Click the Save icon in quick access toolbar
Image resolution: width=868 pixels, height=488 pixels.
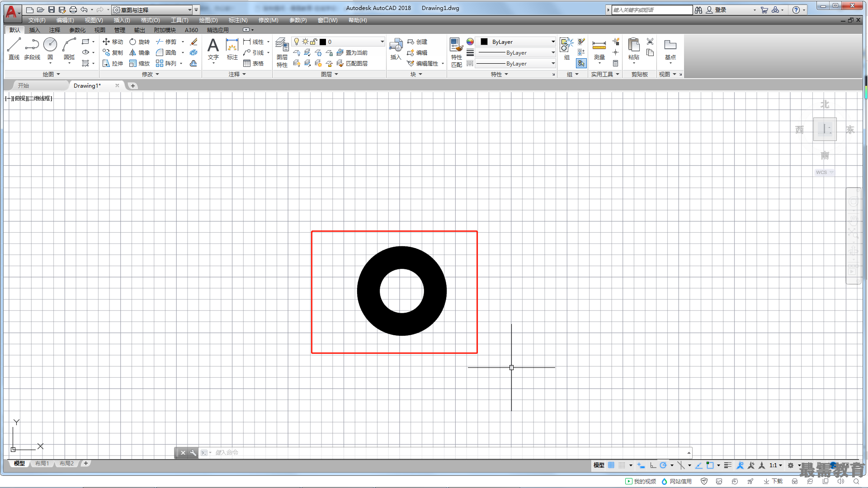[x=52, y=9]
